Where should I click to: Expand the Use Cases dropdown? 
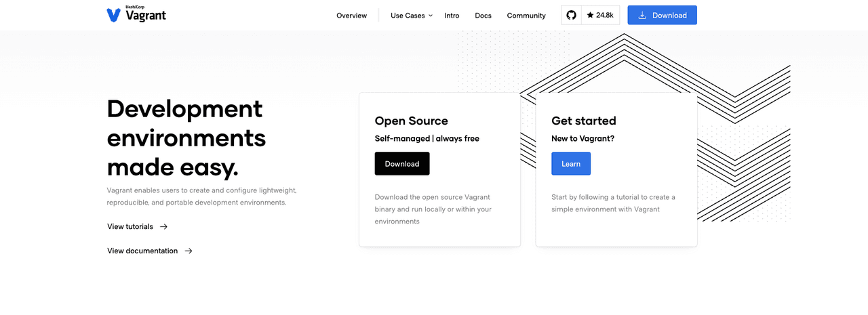(x=412, y=16)
